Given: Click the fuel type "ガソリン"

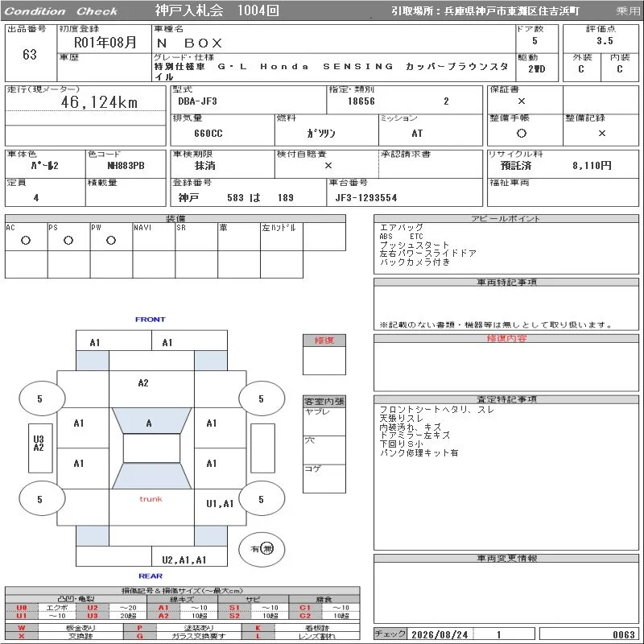Looking at the screenshot, I should [321, 133].
